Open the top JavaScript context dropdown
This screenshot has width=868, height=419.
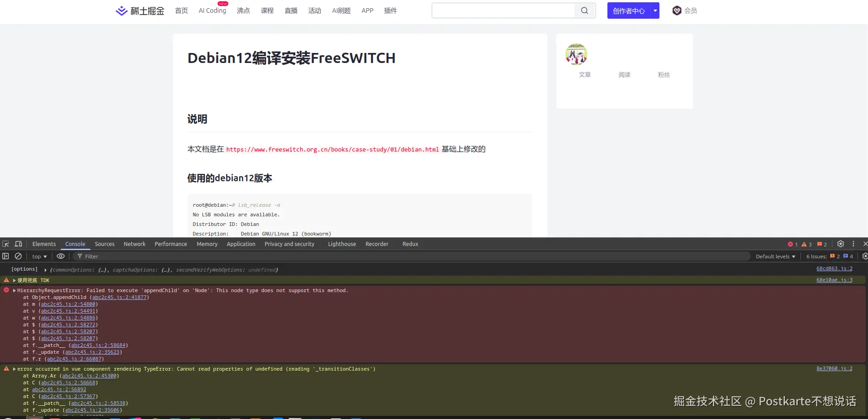pyautogui.click(x=40, y=257)
